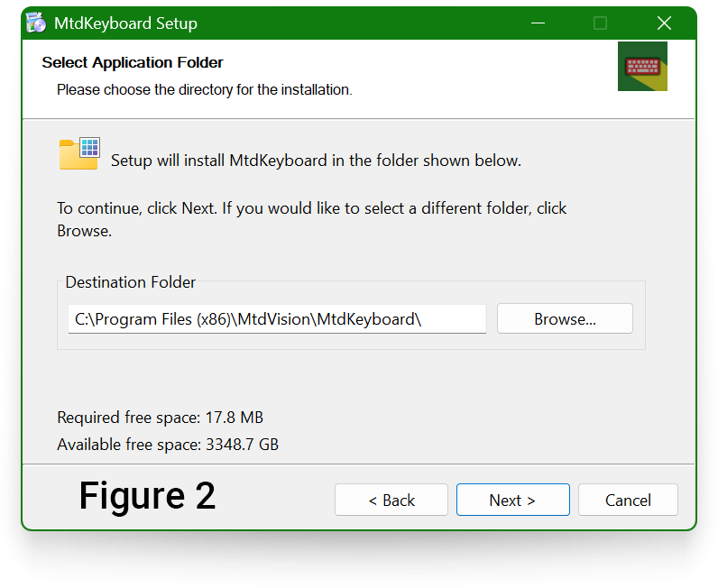Screen dimensions: 718x588
Task: Click the Select Application Folder heading
Action: pos(133,63)
